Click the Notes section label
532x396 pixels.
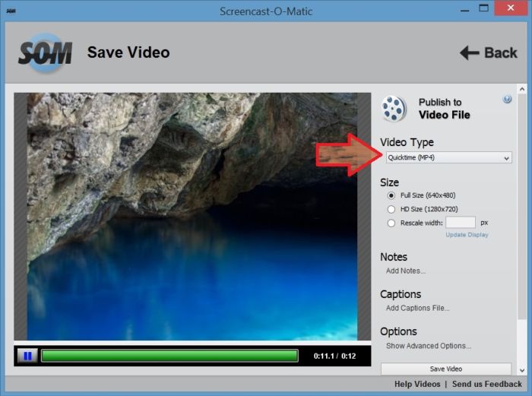(394, 257)
